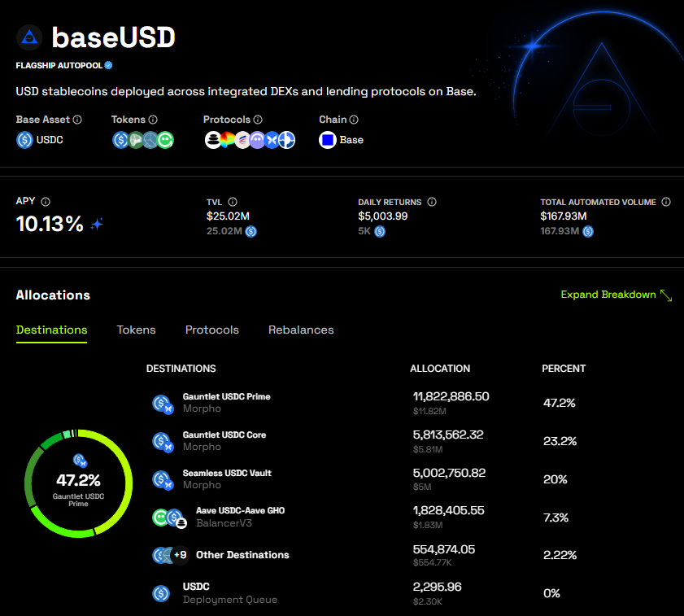Click the 23.2% percent value
684x616 pixels.
click(560, 441)
